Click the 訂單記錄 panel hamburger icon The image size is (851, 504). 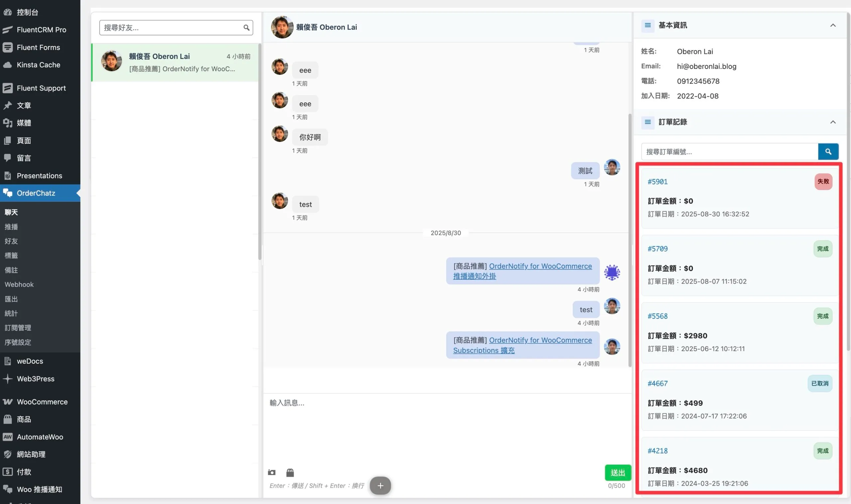click(648, 122)
